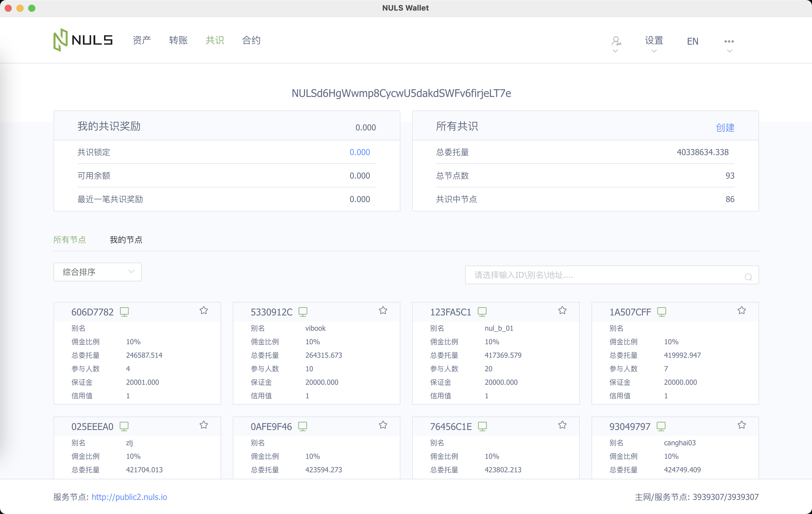This screenshot has height=514, width=812.
Task: Click the 创建 create link
Action: click(x=725, y=127)
